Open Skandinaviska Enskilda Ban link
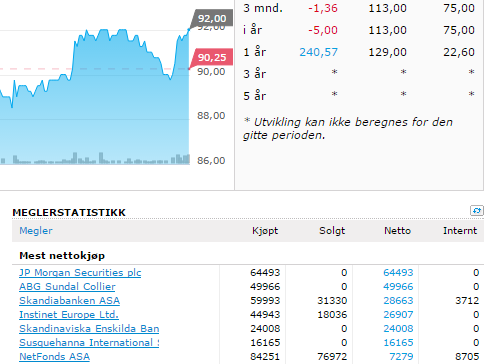The image size is (493, 364). pyautogui.click(x=89, y=329)
